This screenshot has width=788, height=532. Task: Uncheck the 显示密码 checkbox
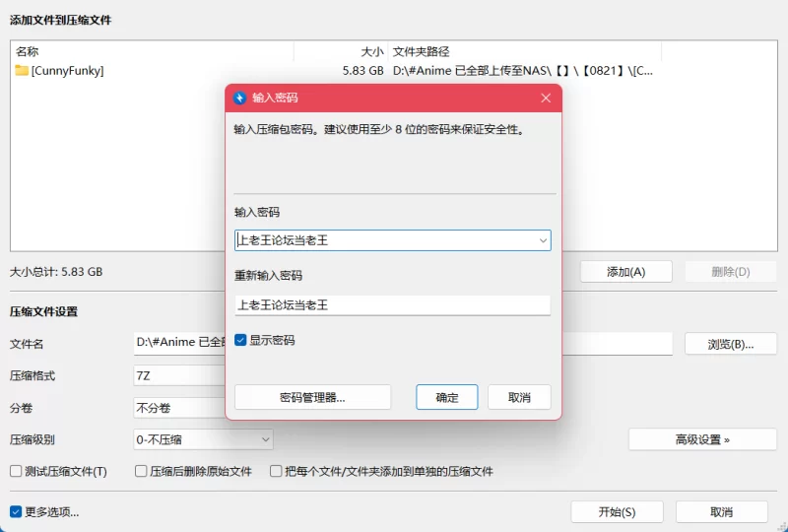click(240, 341)
